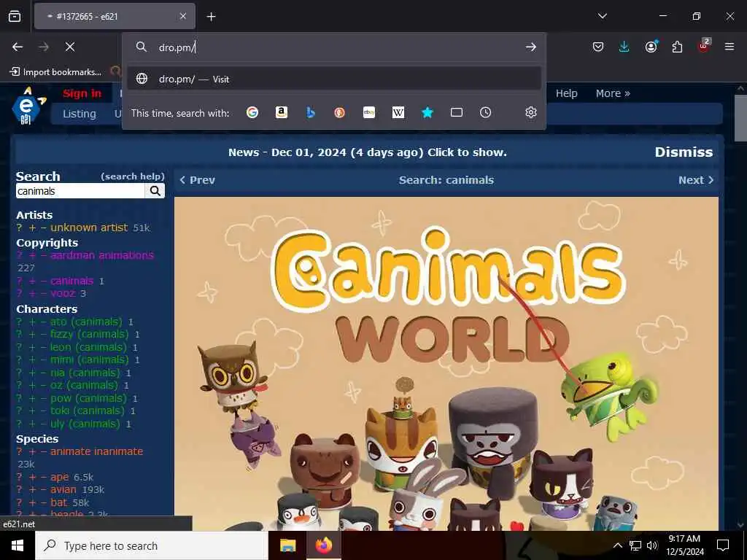Search this time with Wikipedia

(x=398, y=112)
